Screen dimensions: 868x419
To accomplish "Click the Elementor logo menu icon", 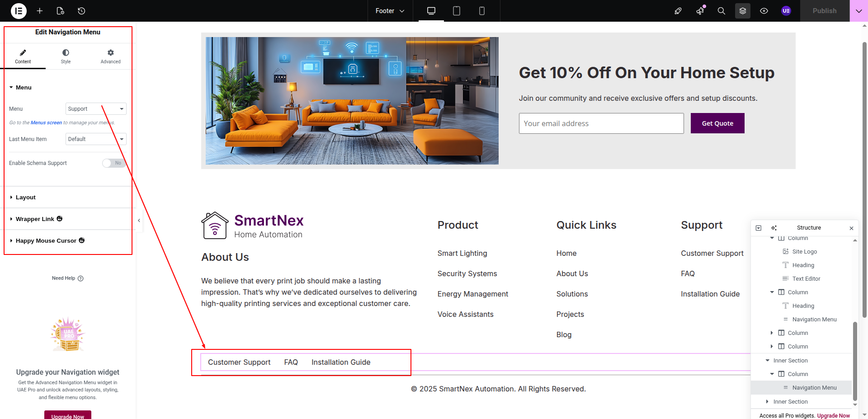I will pyautogui.click(x=19, y=11).
